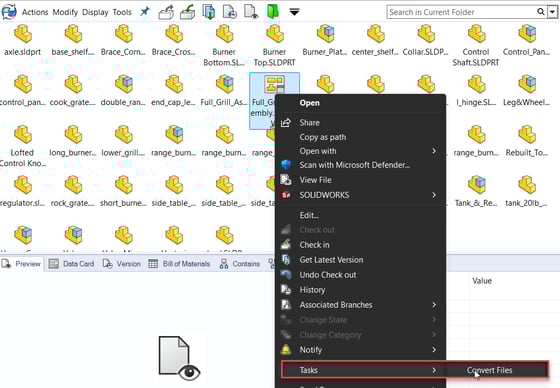Screen dimensions: 560x388
Task: Expand the SOLIDWORKS submenu
Action: (x=361, y=195)
